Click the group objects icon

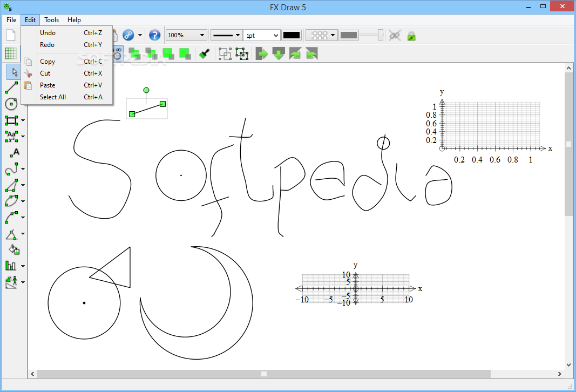[x=225, y=53]
